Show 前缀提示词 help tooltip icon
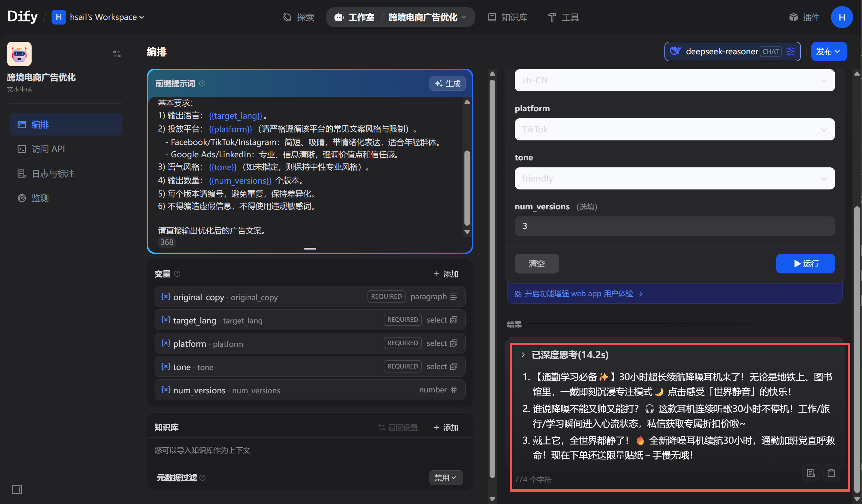The height and width of the screenshot is (504, 862). click(202, 83)
